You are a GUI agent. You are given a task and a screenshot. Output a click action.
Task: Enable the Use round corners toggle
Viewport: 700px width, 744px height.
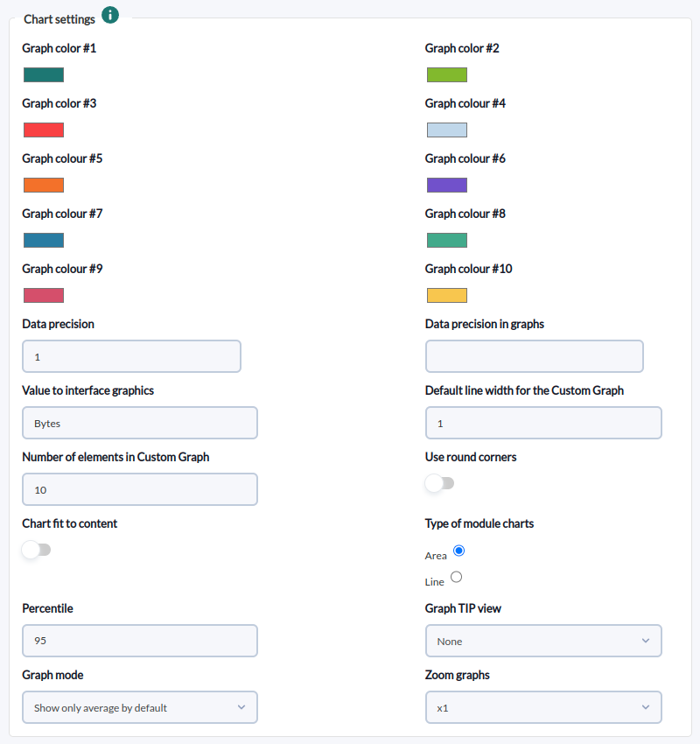point(439,483)
